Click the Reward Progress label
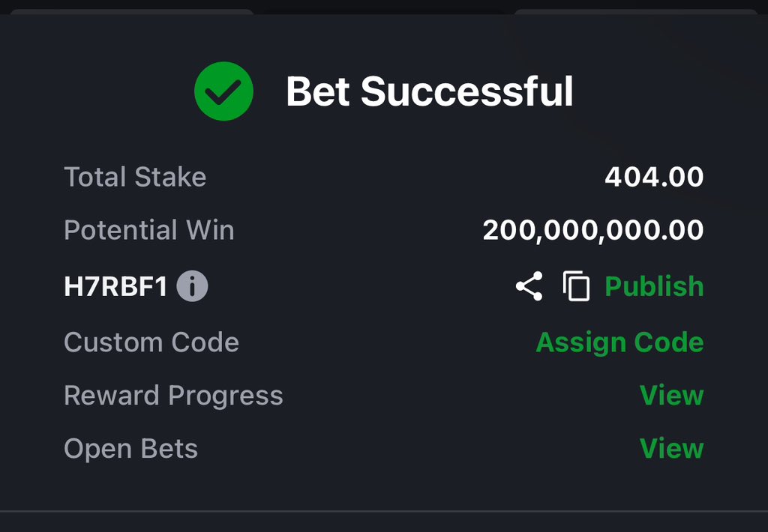The width and height of the screenshot is (768, 532). (174, 396)
